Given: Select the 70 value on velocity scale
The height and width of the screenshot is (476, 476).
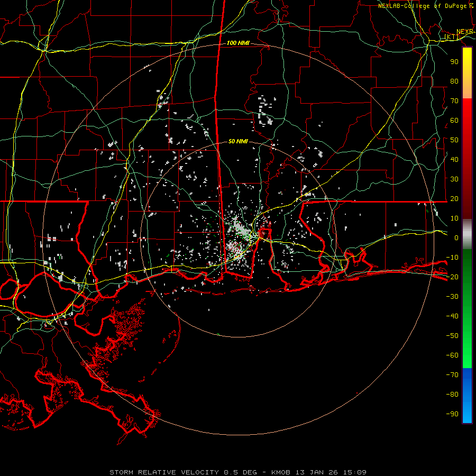Looking at the screenshot, I should coord(454,101).
